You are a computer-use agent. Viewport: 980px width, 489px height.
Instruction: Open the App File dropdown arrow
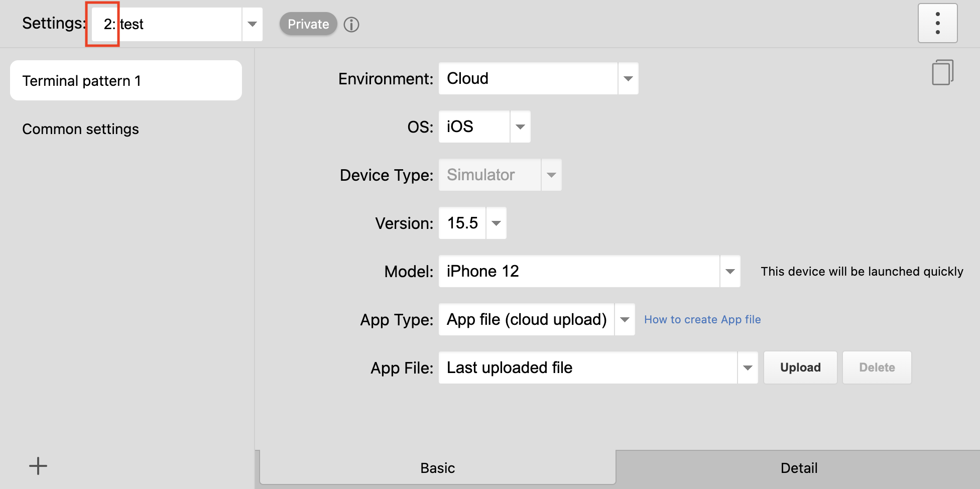(748, 368)
